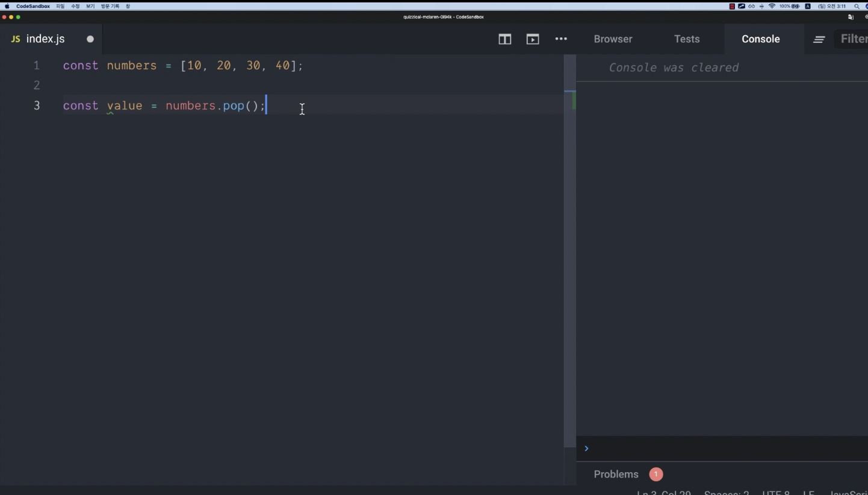Open the split editor layout icon
Image resolution: width=868 pixels, height=495 pixels.
tap(505, 39)
